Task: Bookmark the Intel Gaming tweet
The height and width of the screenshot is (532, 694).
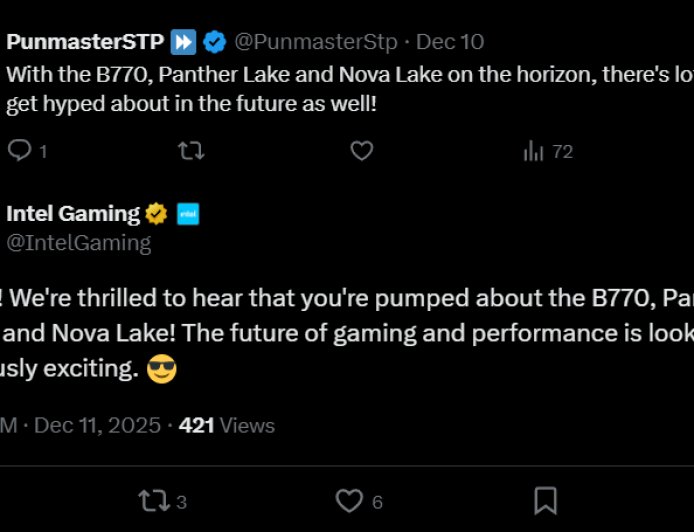Action: tap(545, 501)
